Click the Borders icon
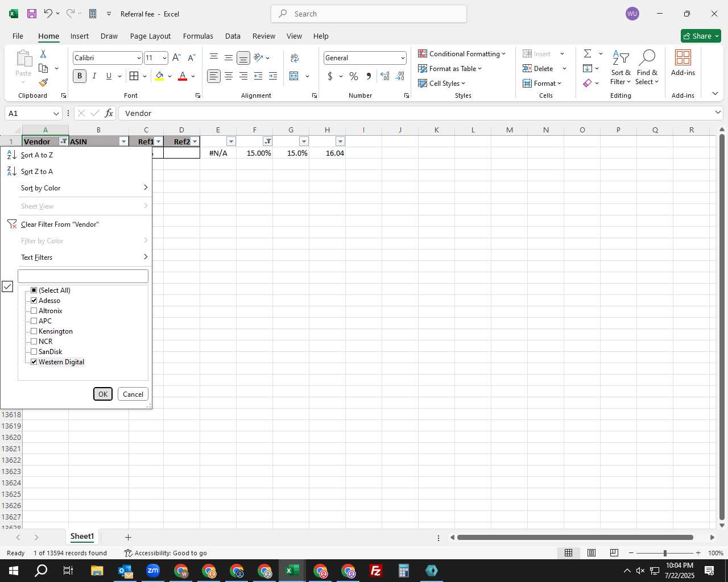The height and width of the screenshot is (582, 728). click(x=134, y=76)
